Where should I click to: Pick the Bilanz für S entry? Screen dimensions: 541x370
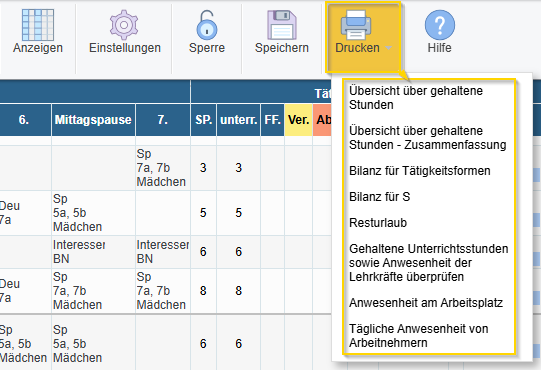pyautogui.click(x=380, y=197)
